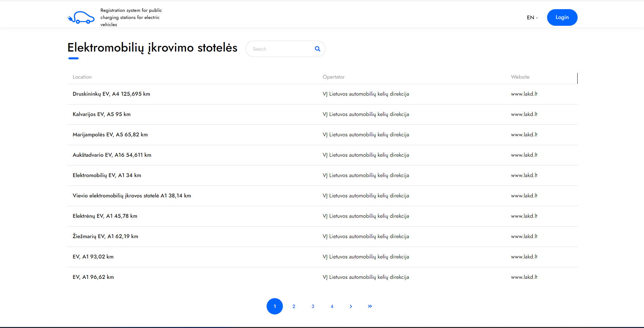Image resolution: width=644 pixels, height=328 pixels.
Task: Click the electric car logo icon
Action: point(81,17)
